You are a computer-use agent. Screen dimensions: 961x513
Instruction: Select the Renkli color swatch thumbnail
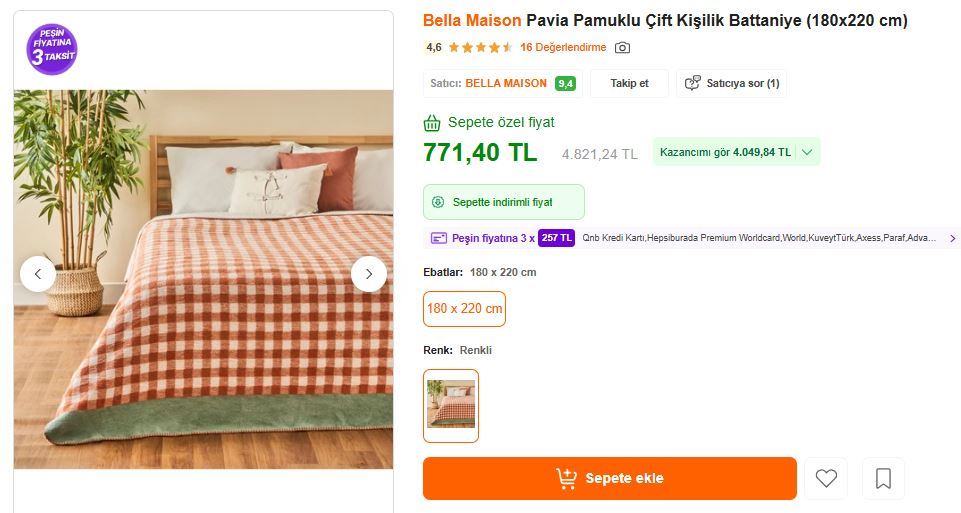pos(451,405)
